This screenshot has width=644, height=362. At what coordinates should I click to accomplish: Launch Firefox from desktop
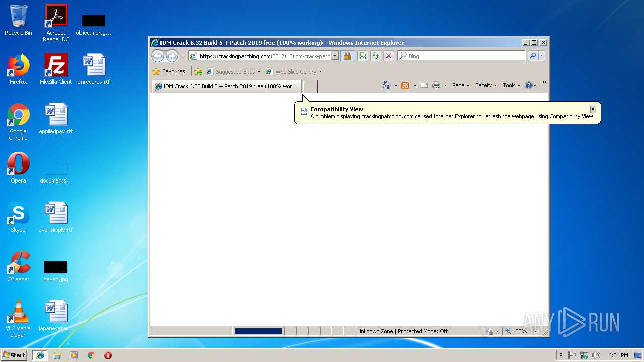point(18,69)
